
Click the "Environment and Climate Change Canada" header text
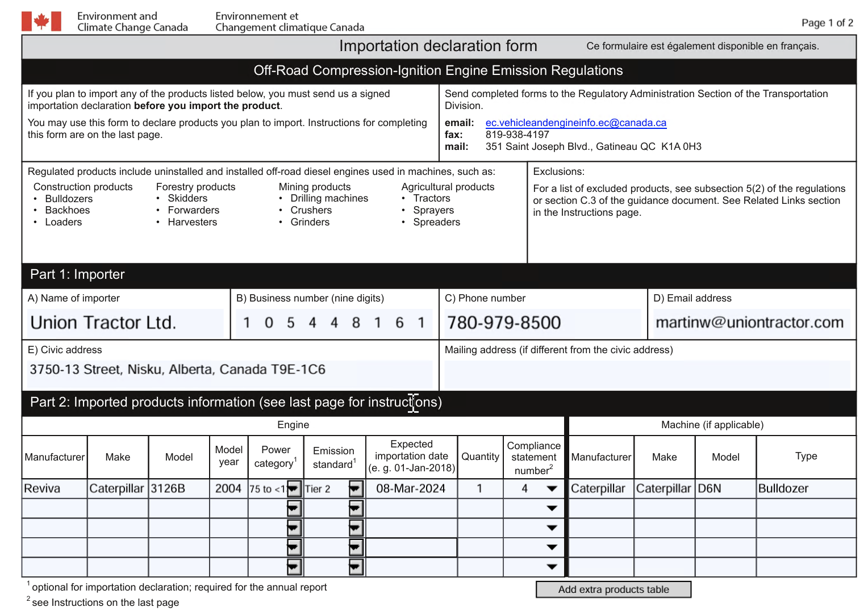[132, 22]
